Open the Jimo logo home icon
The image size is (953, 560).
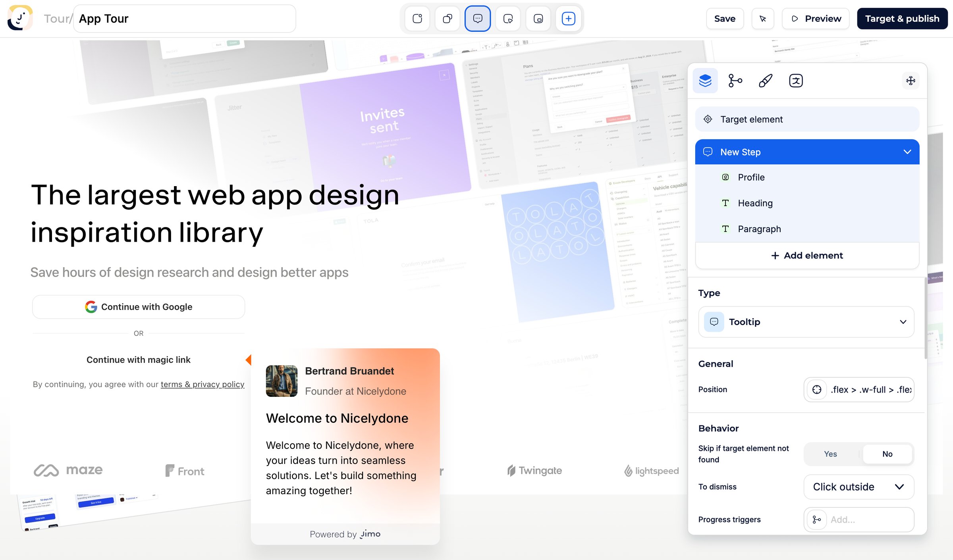click(x=20, y=17)
